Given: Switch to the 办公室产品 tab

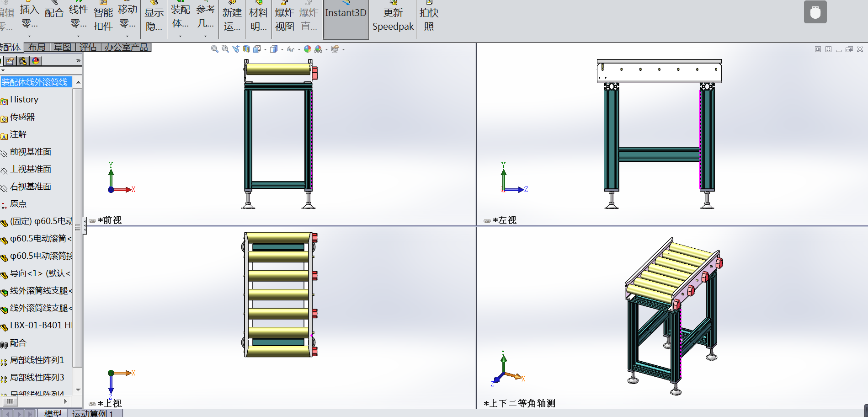Looking at the screenshot, I should (126, 47).
